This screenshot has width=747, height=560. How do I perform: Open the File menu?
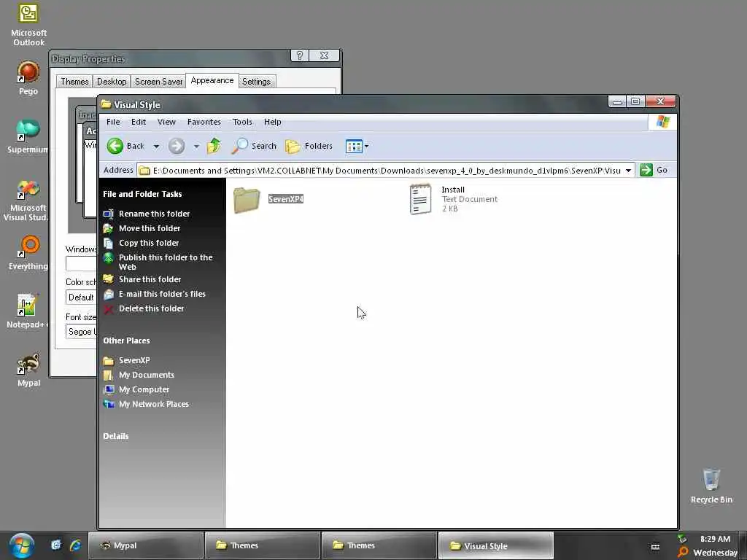point(113,122)
